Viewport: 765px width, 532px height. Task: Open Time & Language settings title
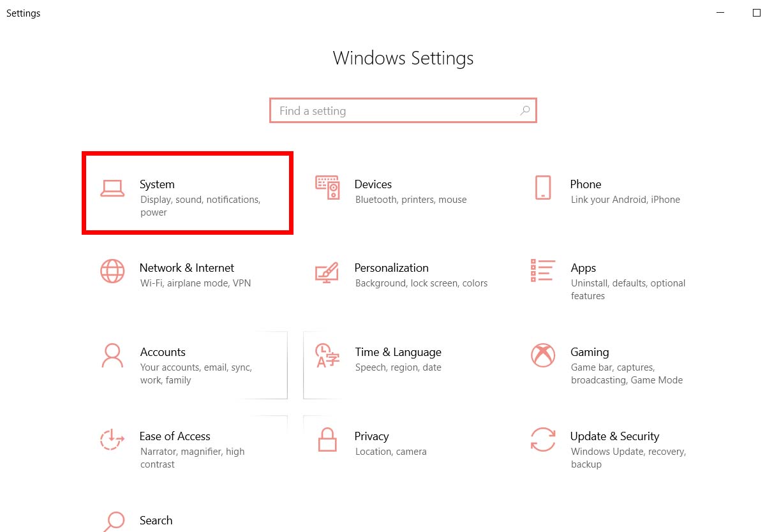point(398,352)
